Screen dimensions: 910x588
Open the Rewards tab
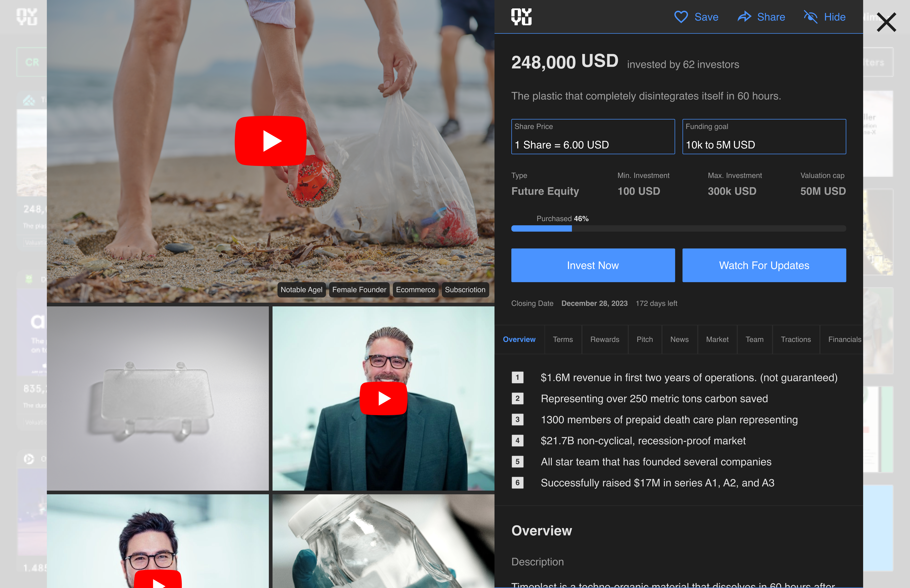pos(605,339)
